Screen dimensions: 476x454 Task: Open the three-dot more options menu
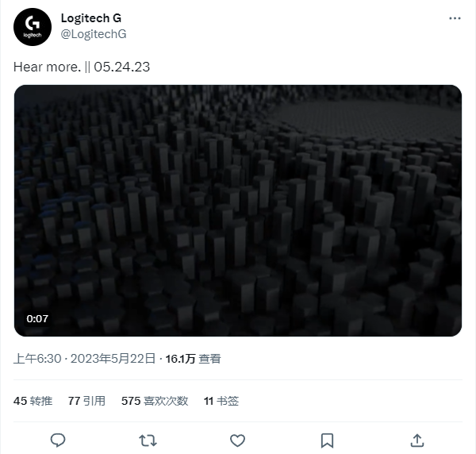pyautogui.click(x=455, y=18)
